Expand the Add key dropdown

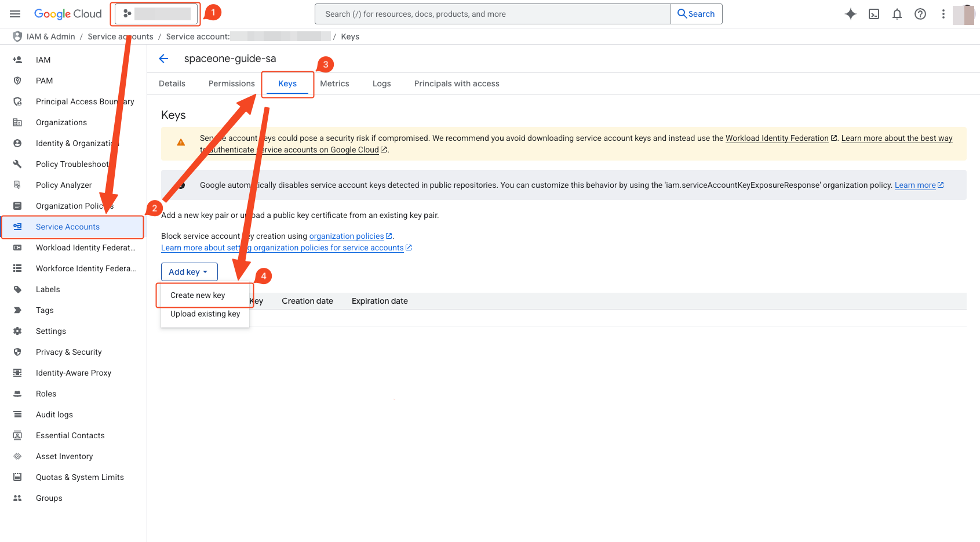(x=189, y=272)
